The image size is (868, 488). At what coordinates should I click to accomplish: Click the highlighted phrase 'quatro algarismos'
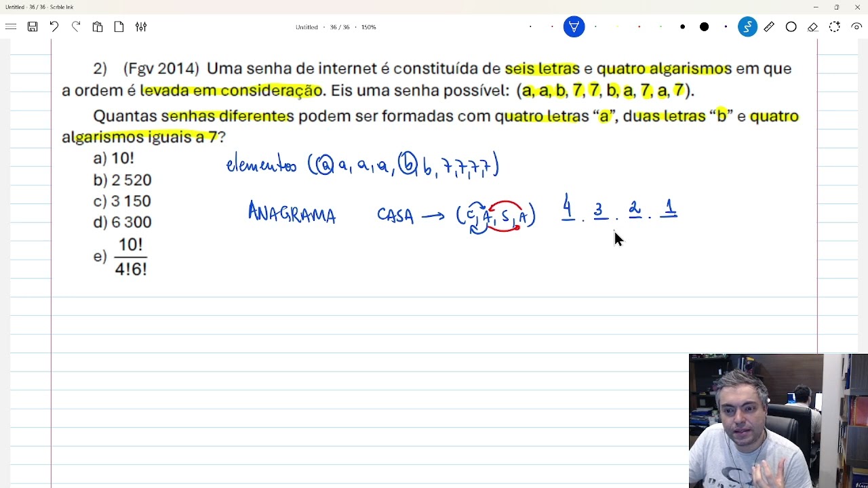coord(664,68)
